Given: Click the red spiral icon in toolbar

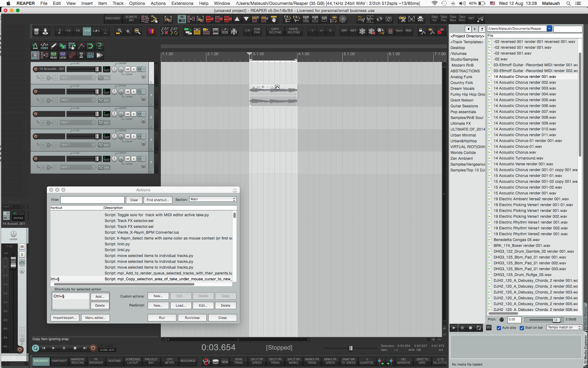Looking at the screenshot, I should [x=72, y=55].
